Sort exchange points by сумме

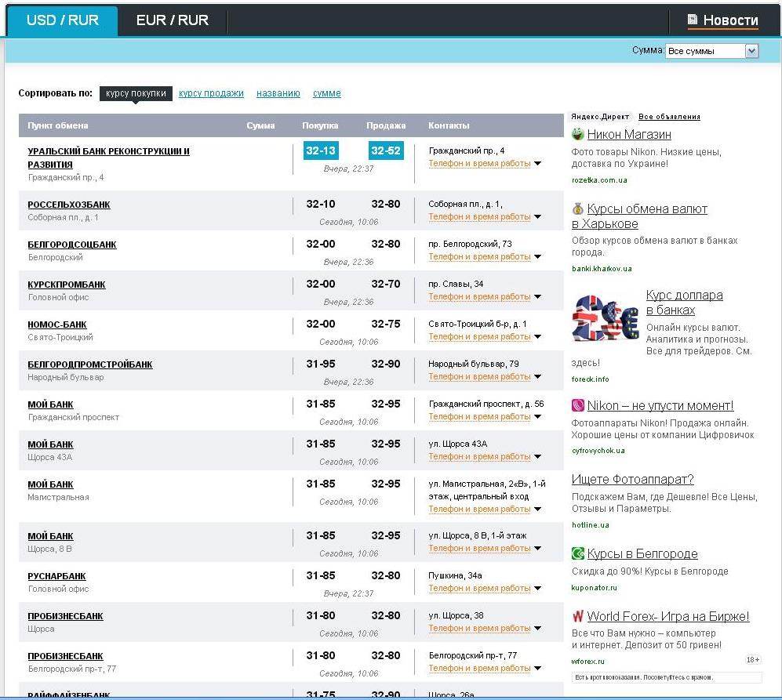(326, 93)
